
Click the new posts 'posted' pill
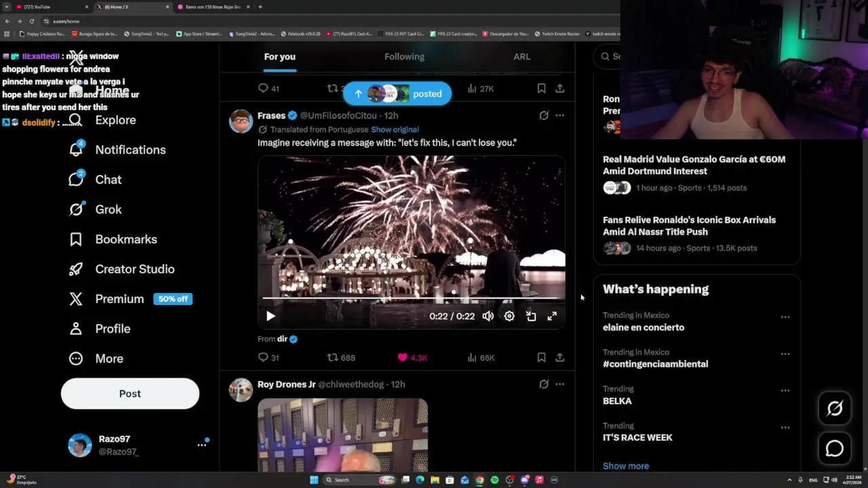[x=397, y=94]
